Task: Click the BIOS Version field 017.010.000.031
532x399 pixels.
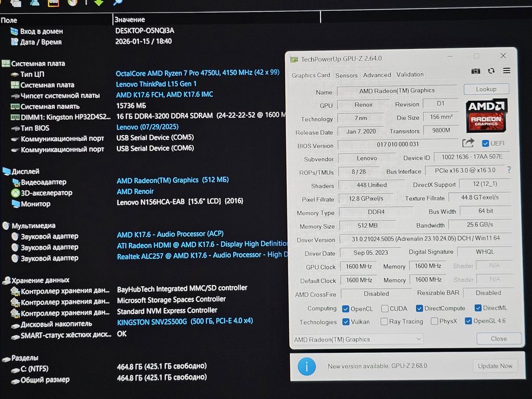Action: 397,144
